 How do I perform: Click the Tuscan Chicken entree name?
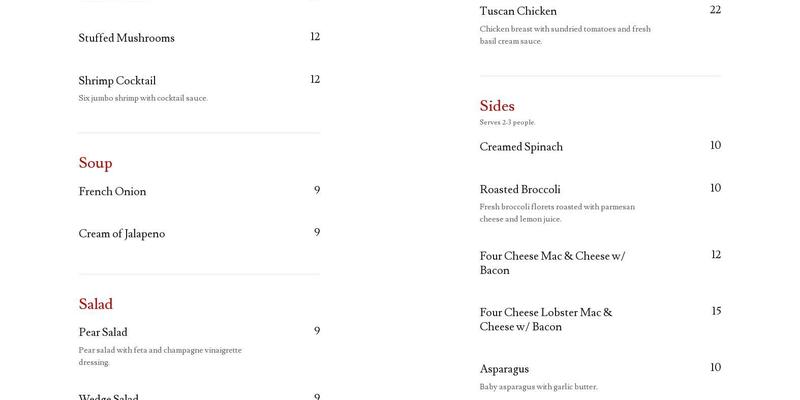[518, 11]
